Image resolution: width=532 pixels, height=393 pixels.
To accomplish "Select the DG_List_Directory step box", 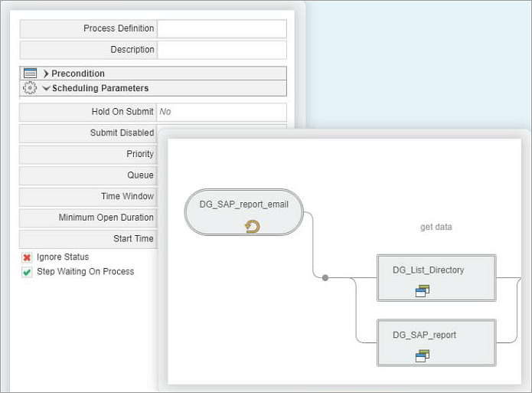I will point(436,278).
